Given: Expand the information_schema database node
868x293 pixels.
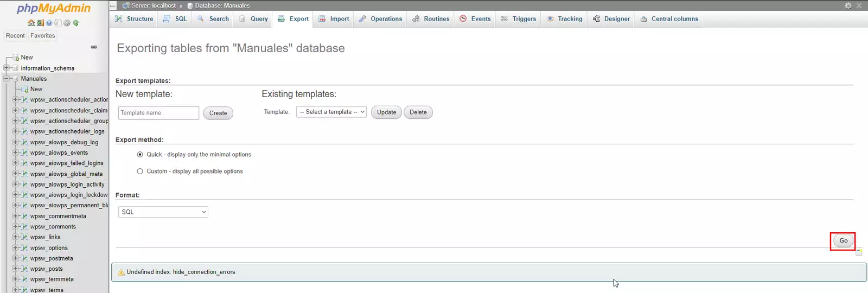Looking at the screenshot, I should click(7, 68).
